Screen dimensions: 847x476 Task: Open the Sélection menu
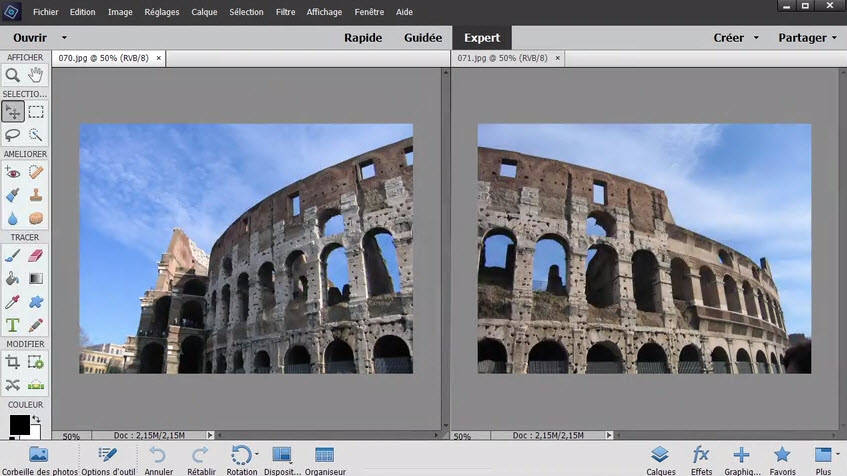click(246, 12)
